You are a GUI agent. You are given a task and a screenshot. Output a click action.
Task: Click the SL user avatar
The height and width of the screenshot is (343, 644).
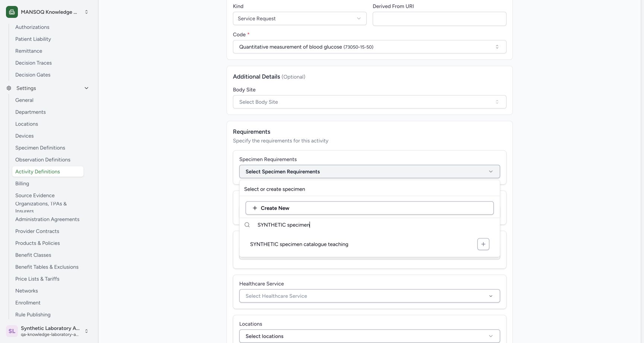tap(12, 331)
